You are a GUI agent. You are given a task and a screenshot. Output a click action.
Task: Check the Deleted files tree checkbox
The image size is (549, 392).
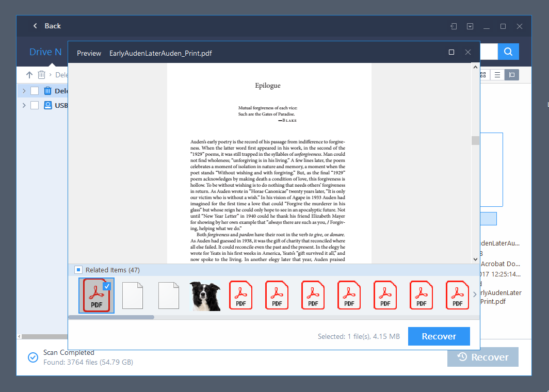(x=35, y=91)
